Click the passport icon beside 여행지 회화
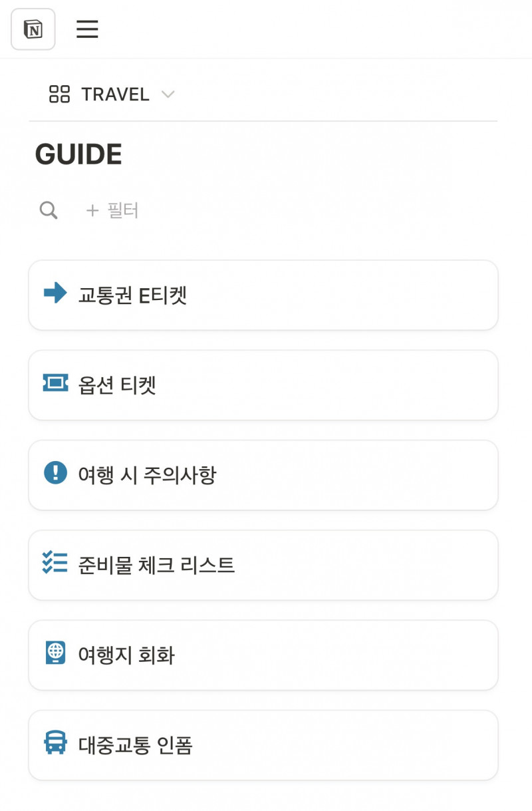The height and width of the screenshot is (811, 532). (55, 653)
